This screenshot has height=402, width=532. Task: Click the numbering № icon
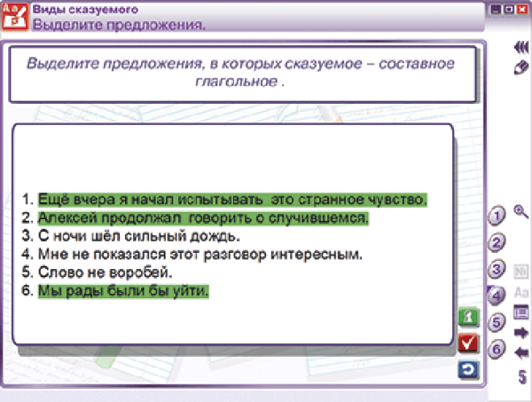pos(521,272)
